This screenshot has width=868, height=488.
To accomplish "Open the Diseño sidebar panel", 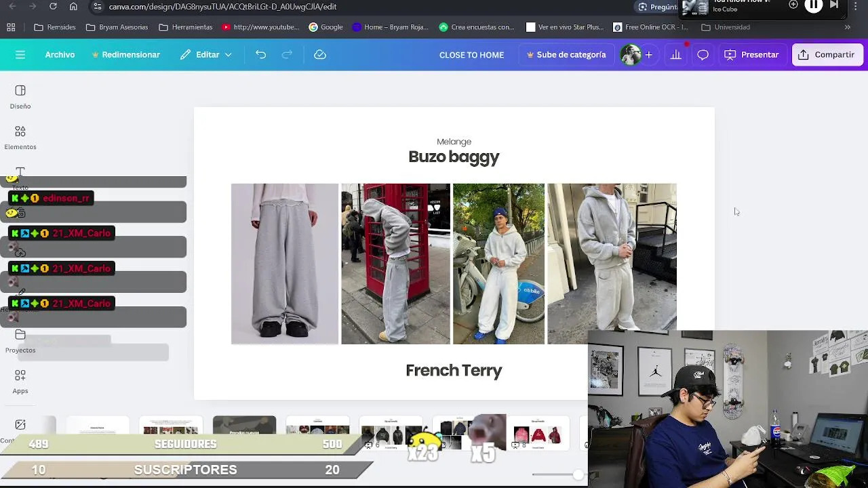I will pyautogui.click(x=20, y=97).
